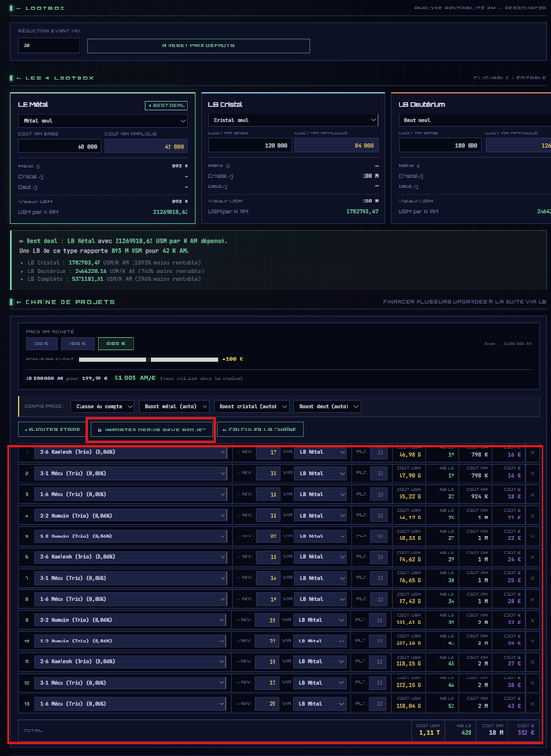Click the rate text '51 003 AM/€'
Viewport: 551px width, 756px height.
135,378
